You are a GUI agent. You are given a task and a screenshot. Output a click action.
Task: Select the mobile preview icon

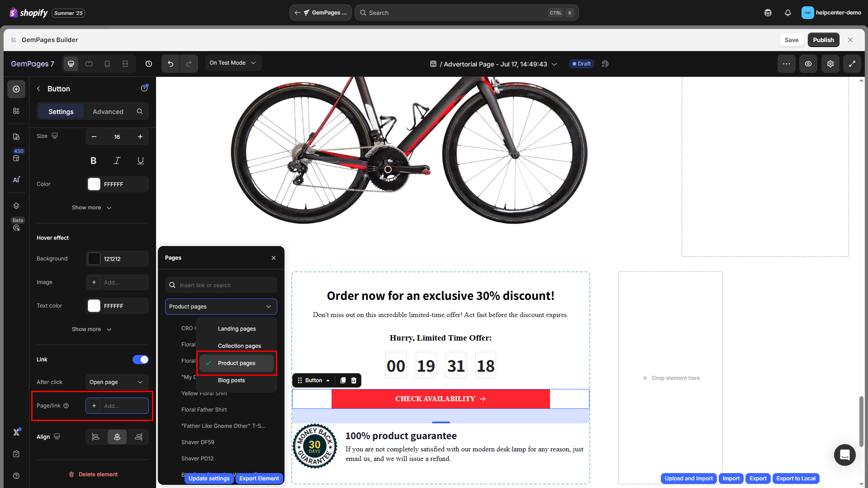(x=107, y=64)
